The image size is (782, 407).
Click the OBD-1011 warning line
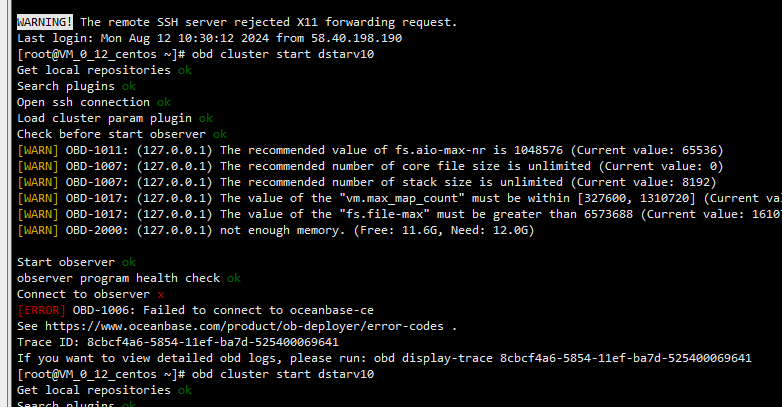370,150
